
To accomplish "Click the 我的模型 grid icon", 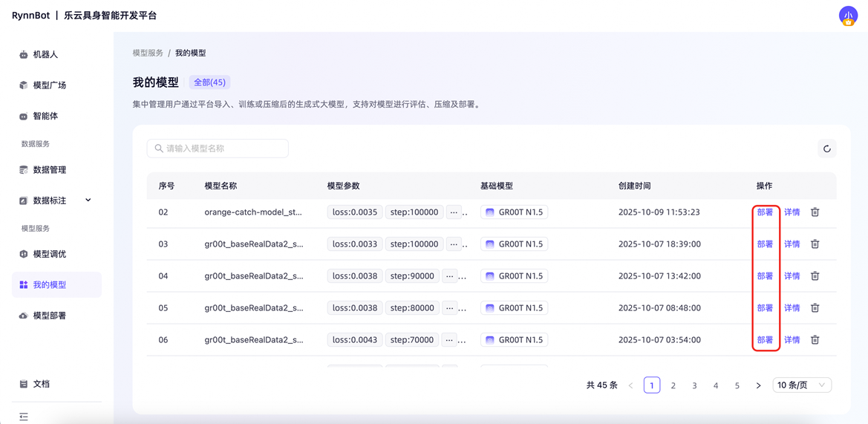I will click(23, 284).
